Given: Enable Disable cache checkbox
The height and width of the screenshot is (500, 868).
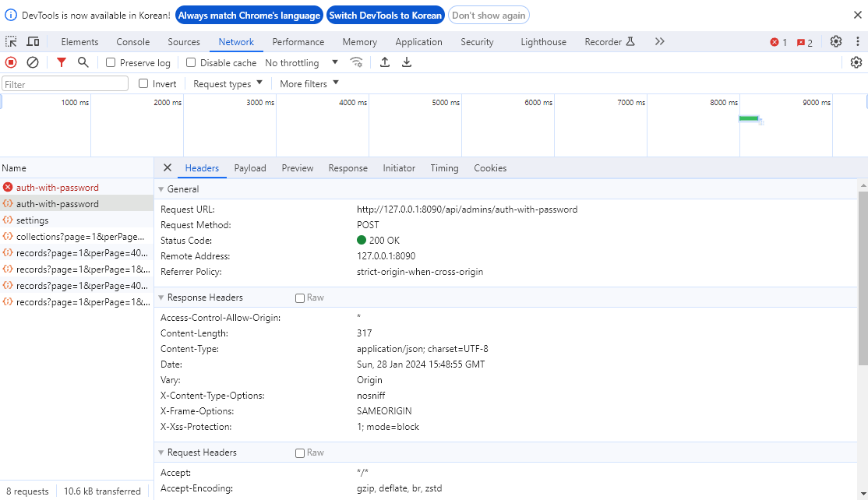Looking at the screenshot, I should (x=191, y=62).
